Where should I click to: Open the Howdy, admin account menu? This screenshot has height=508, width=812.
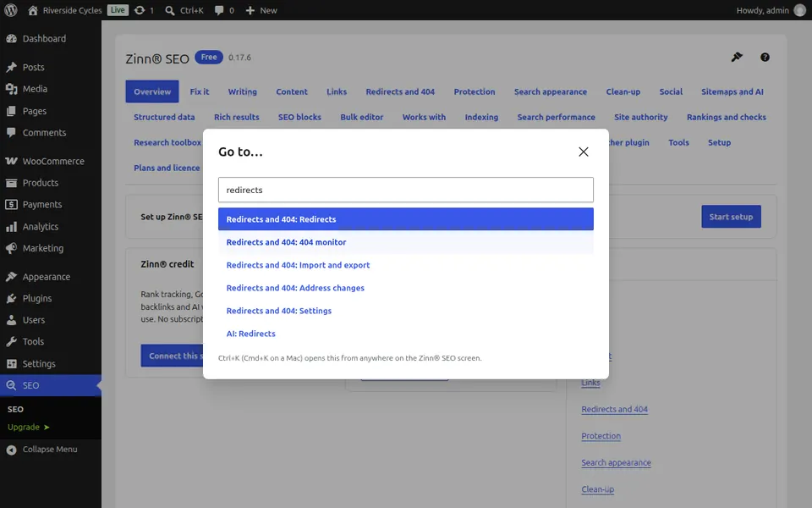[770, 10]
